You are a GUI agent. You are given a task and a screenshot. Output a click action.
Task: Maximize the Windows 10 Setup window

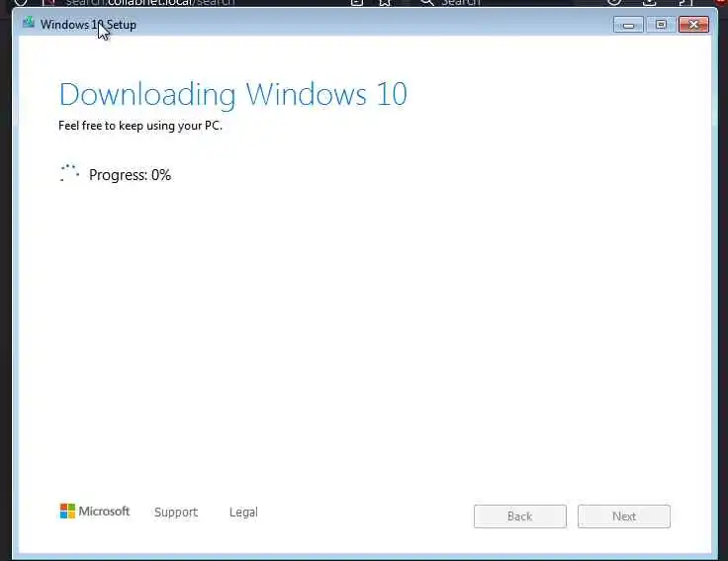pyautogui.click(x=661, y=25)
